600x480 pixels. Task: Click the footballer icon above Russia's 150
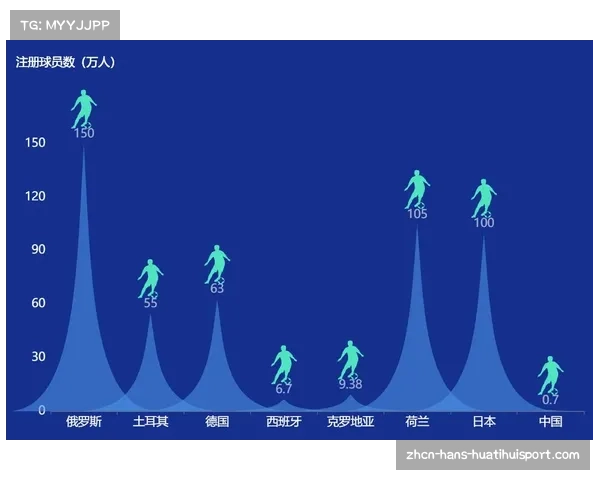[x=84, y=109]
